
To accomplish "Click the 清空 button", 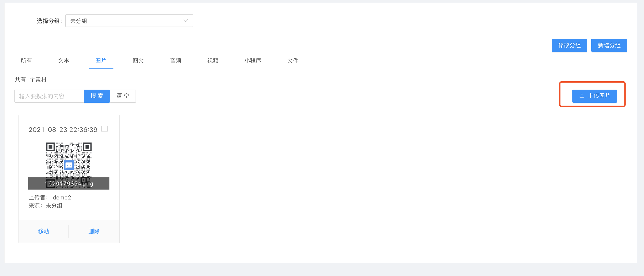I will [x=123, y=96].
